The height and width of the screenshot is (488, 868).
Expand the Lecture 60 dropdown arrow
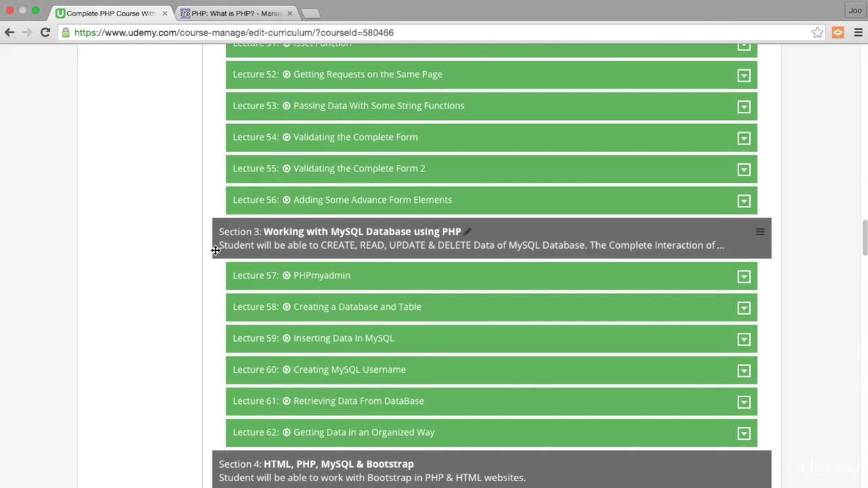pyautogui.click(x=744, y=371)
